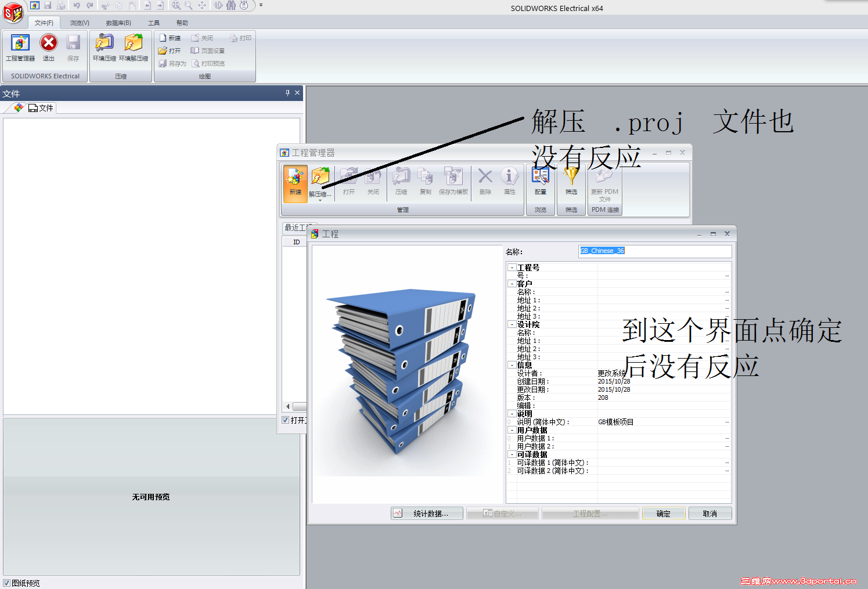Click the ID column header in 工程管理器
This screenshot has width=868, height=589.
[x=296, y=242]
